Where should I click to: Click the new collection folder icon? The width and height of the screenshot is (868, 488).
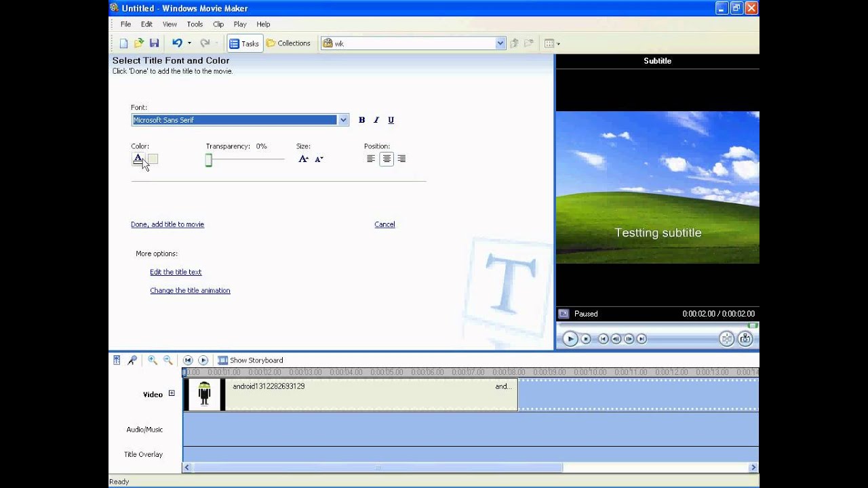(529, 43)
